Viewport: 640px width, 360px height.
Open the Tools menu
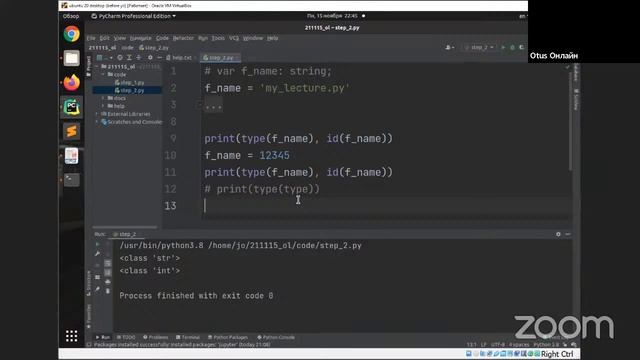[x=218, y=38]
